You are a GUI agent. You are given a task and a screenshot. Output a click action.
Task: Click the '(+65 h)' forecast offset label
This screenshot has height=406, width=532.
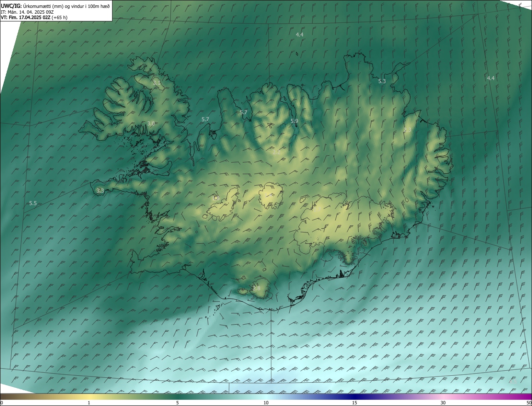59,17
